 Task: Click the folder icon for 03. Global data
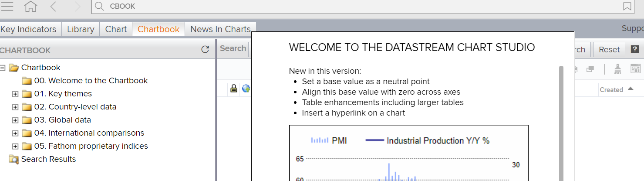coord(27,120)
